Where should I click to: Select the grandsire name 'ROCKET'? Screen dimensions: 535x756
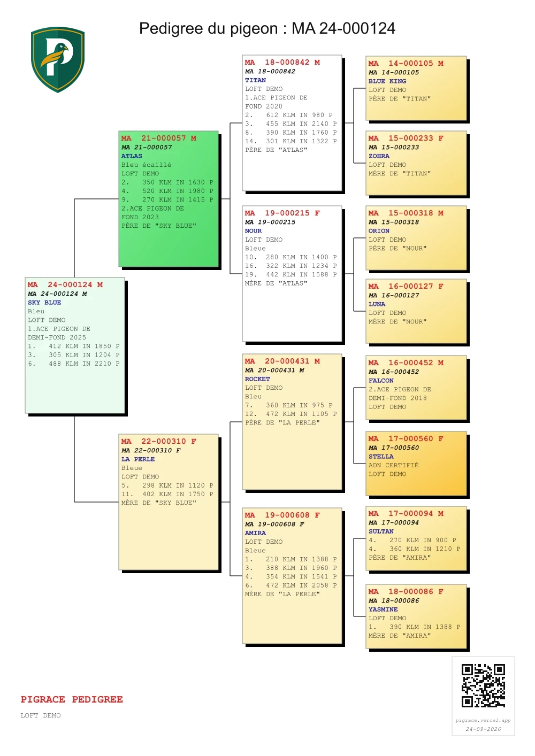point(257,379)
